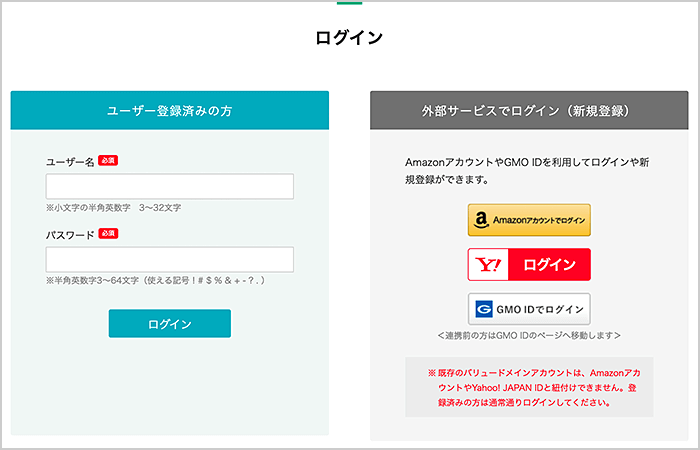Choose the GMO IDでログイン button
This screenshot has width=700, height=450.
click(x=529, y=308)
